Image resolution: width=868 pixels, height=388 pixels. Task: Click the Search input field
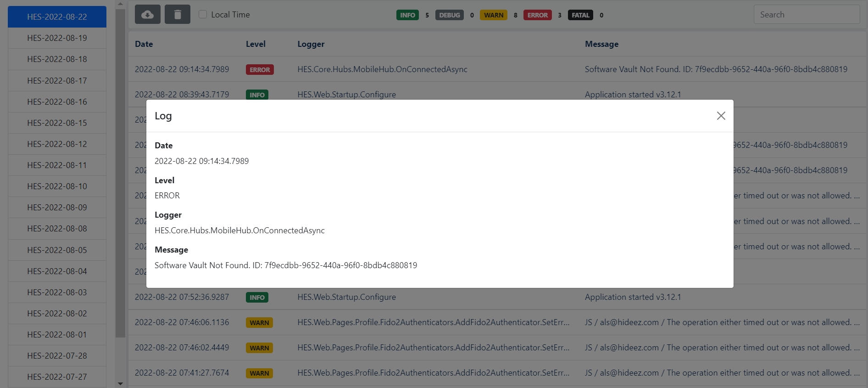click(x=806, y=15)
